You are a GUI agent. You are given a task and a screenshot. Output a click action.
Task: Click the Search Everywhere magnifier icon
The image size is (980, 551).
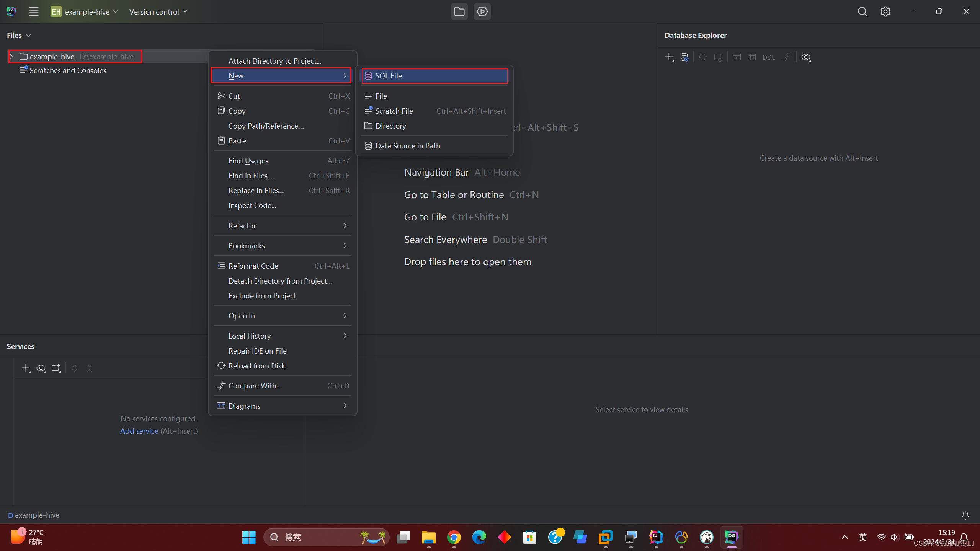(862, 11)
